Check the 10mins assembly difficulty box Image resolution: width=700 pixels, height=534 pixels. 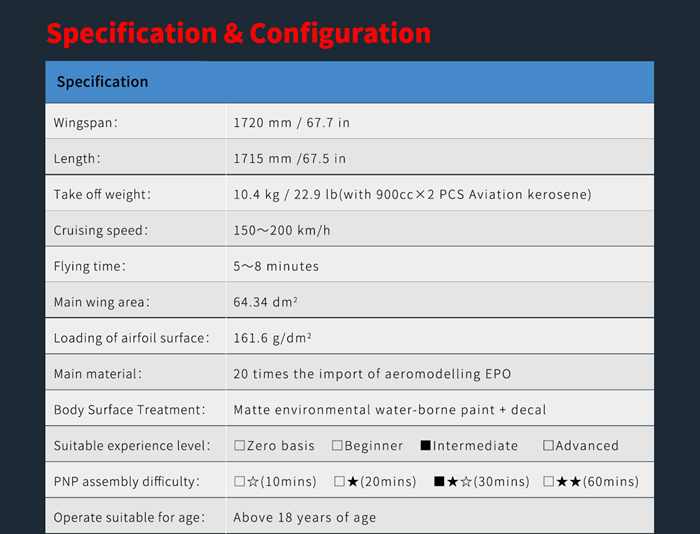click(x=240, y=482)
